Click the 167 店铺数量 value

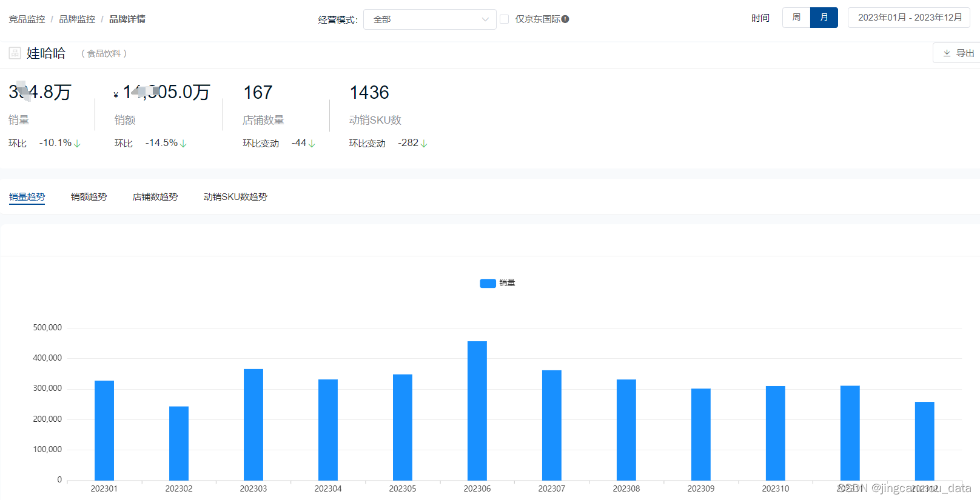[x=258, y=92]
